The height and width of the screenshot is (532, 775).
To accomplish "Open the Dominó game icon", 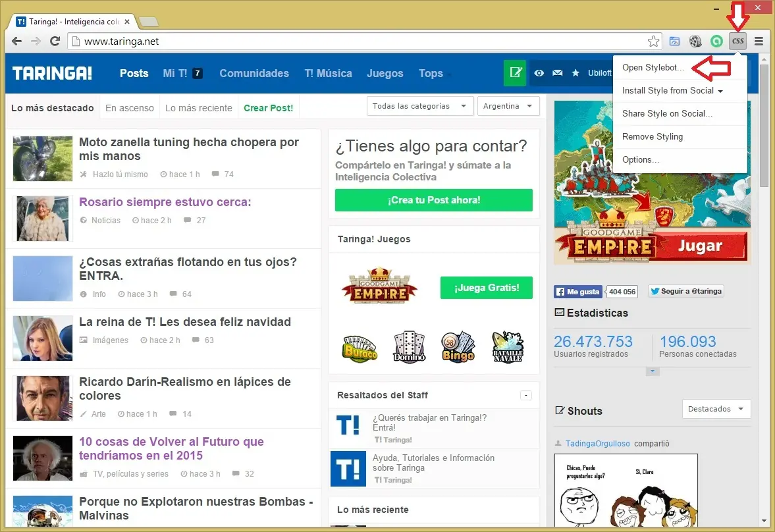I will 410,347.
